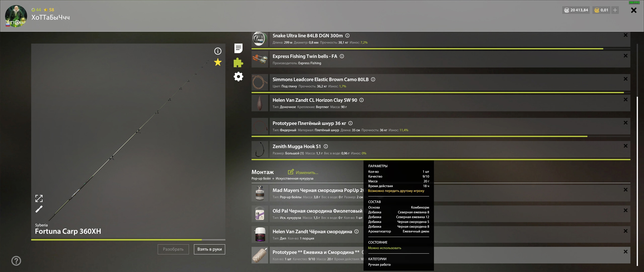The height and width of the screenshot is (272, 644).
Task: Click the pencil rename icon
Action: click(39, 209)
